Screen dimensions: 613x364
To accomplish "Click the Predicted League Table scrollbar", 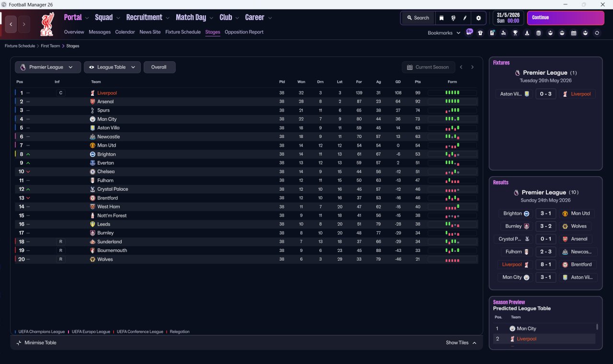I will coord(597,327).
